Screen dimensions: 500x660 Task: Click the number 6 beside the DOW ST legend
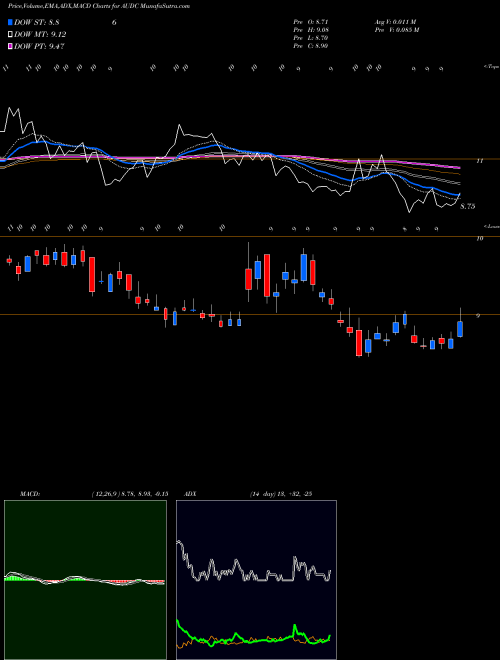point(114,23)
